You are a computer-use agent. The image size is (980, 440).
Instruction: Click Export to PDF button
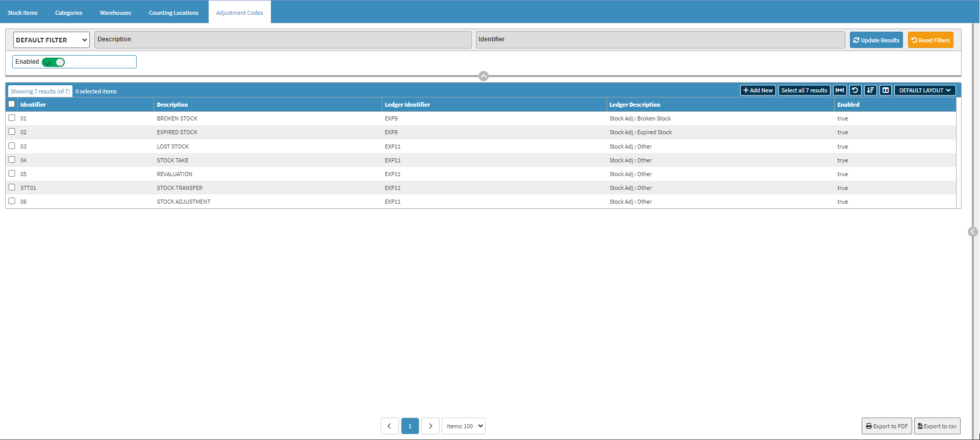886,426
